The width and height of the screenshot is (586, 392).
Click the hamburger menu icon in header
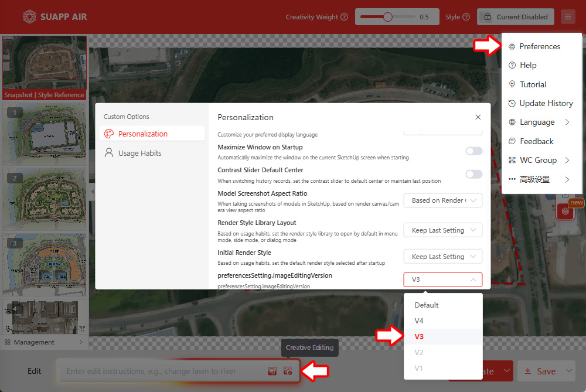coord(567,17)
